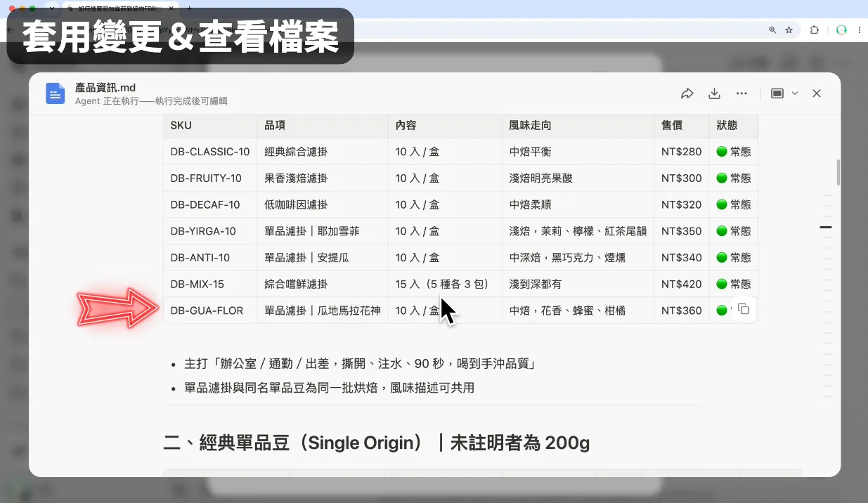868x503 pixels.
Task: Close the 產品資訊.md file viewer
Action: pyautogui.click(x=817, y=93)
